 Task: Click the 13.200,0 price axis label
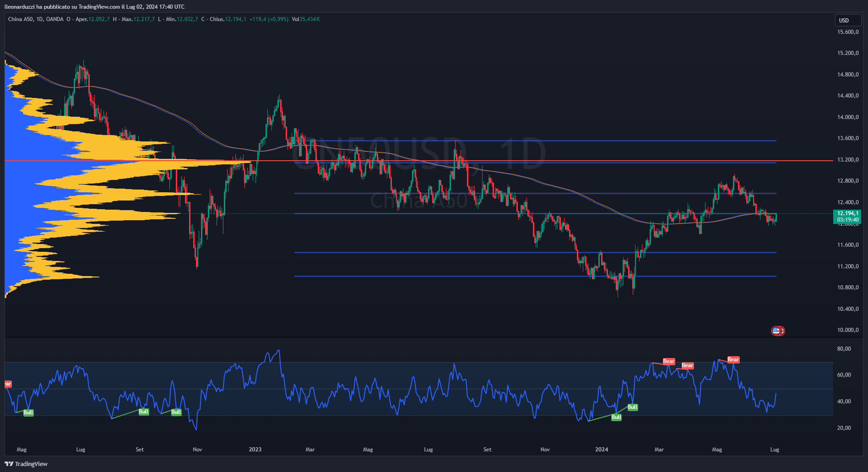[x=848, y=160]
